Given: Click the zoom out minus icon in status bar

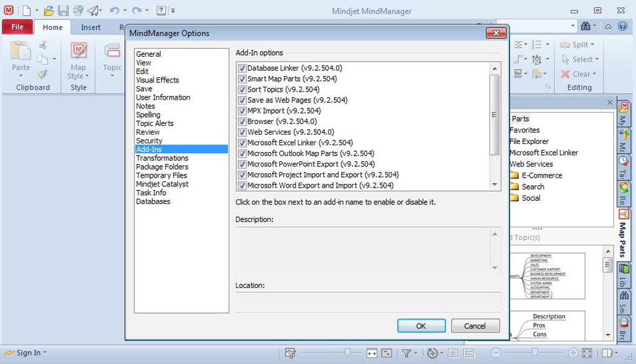Looking at the screenshot, I should click(496, 353).
